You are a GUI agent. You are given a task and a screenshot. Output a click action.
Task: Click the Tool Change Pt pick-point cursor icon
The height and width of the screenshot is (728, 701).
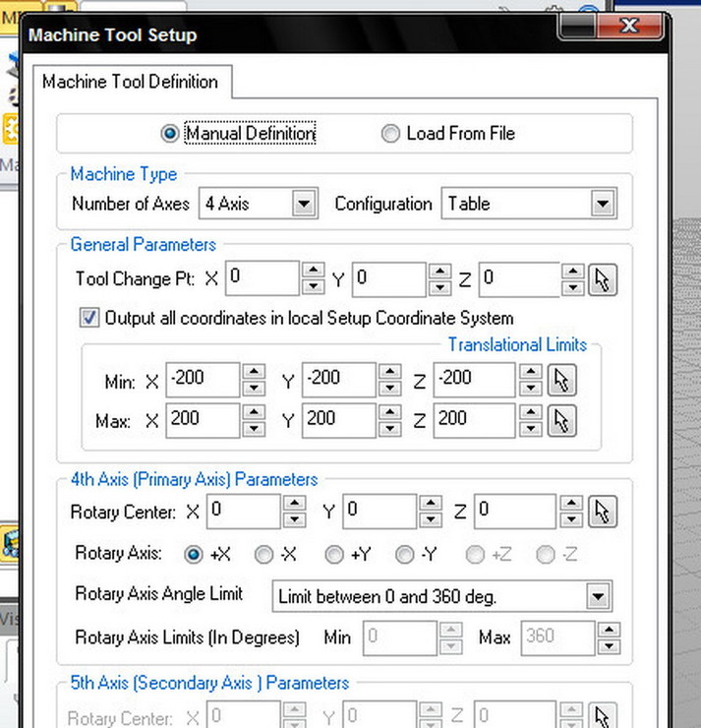tap(602, 279)
